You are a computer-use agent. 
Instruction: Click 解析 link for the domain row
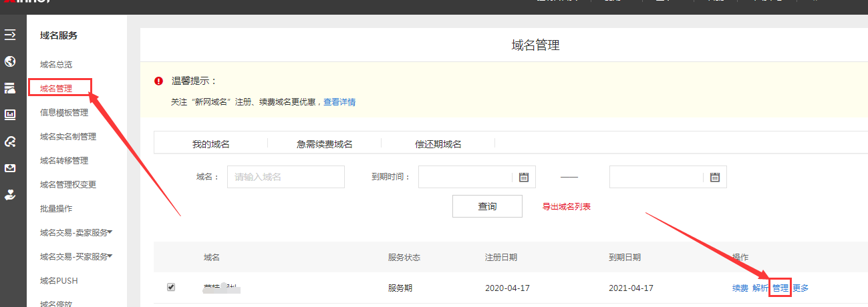click(x=760, y=288)
